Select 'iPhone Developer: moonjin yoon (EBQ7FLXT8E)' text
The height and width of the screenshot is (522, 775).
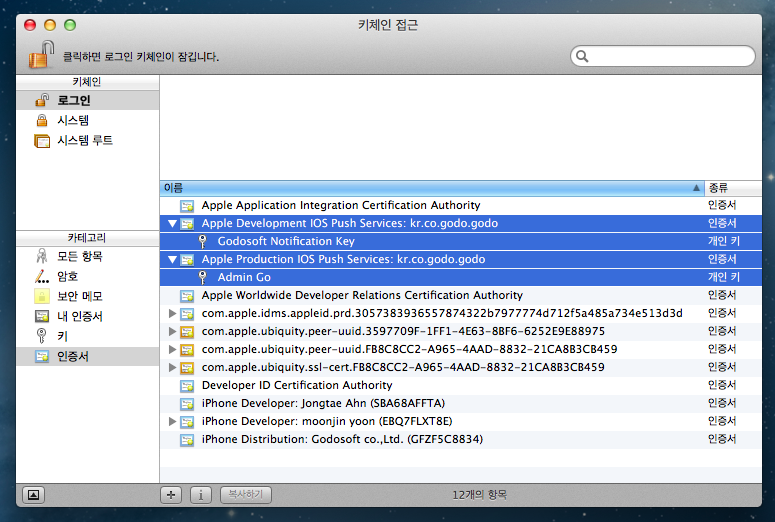click(327, 421)
